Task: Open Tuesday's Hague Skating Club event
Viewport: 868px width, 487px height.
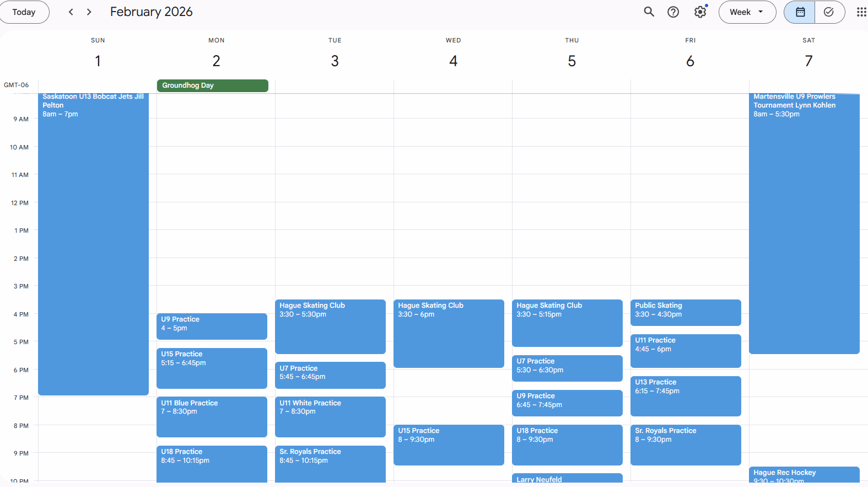Action: click(330, 327)
